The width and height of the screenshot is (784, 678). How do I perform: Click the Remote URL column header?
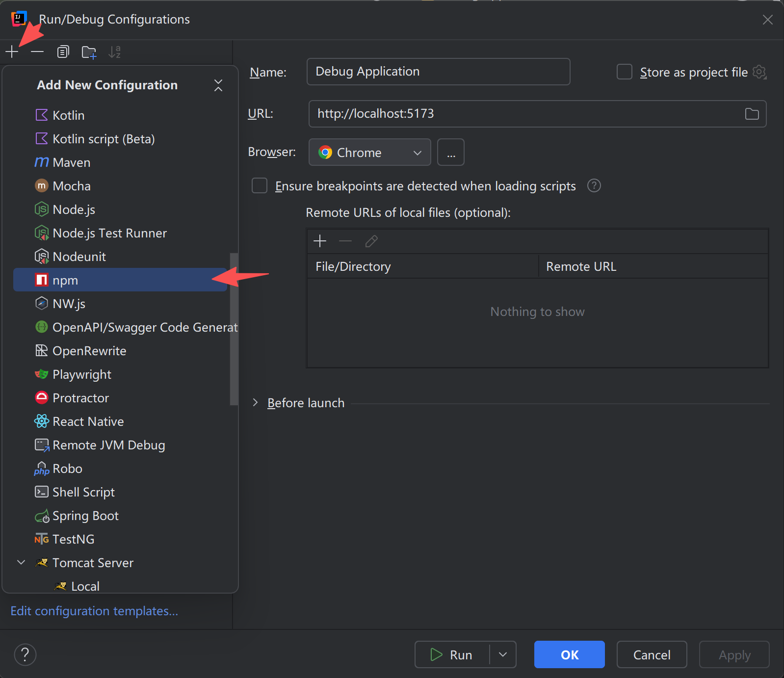[653, 266]
